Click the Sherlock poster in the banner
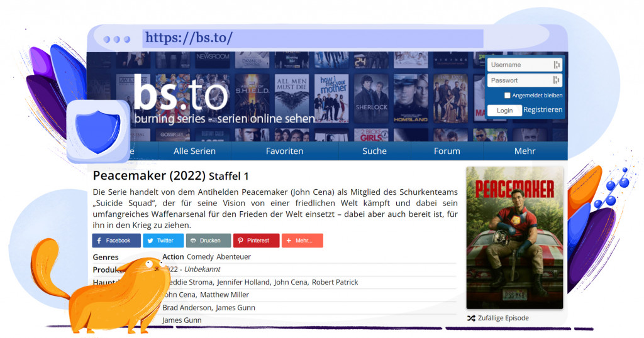 click(x=371, y=99)
